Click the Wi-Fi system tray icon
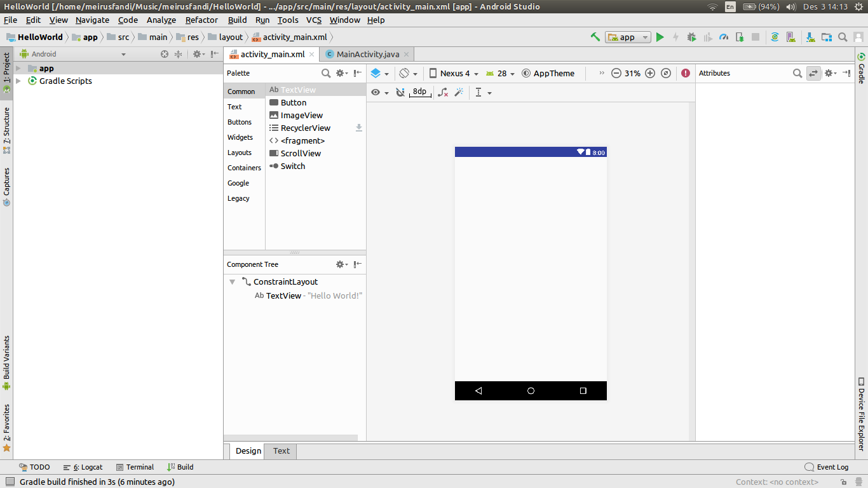The height and width of the screenshot is (488, 868). click(x=712, y=7)
